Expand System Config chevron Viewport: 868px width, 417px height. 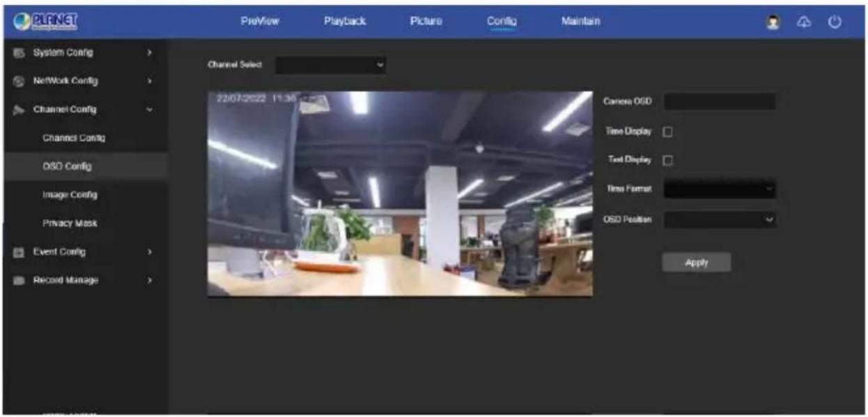(x=150, y=53)
